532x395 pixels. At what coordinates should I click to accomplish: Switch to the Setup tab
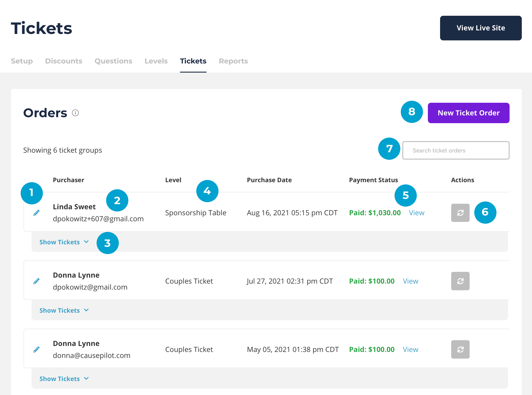pyautogui.click(x=22, y=61)
